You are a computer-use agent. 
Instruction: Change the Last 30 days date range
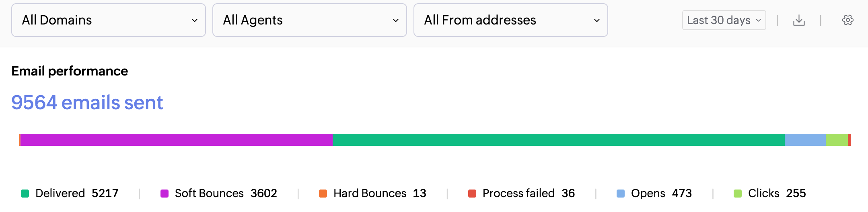(724, 20)
